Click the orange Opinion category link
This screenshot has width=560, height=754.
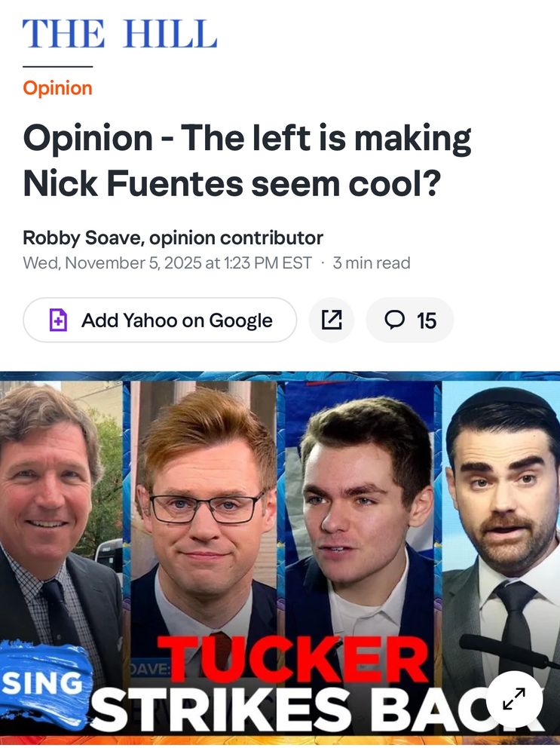coord(57,88)
